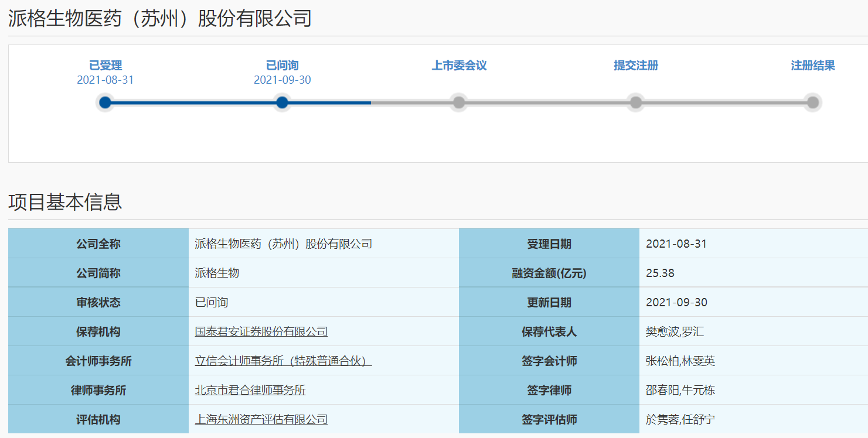The height and width of the screenshot is (438, 868).
Task: Click the 2021-08-31 受理日期 table value
Action: pos(676,244)
